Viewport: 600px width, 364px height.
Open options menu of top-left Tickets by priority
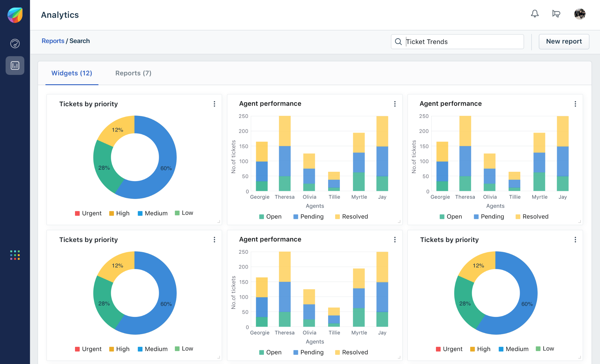[214, 104]
